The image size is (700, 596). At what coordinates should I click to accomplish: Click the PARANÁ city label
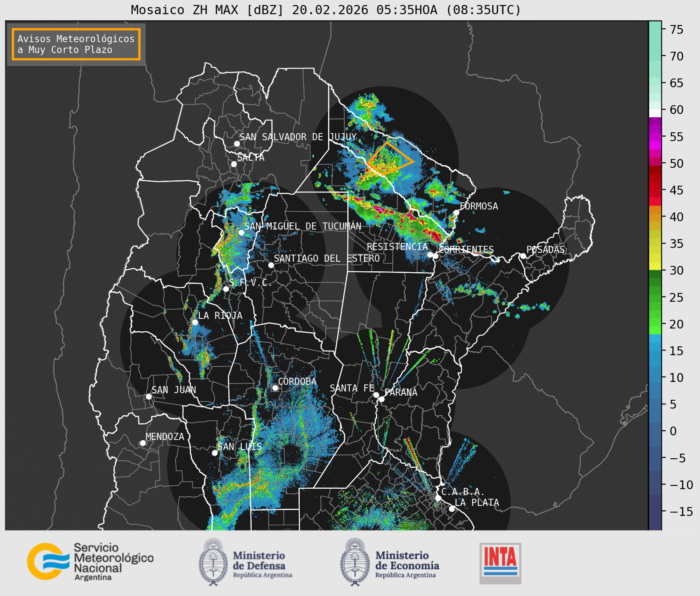pos(401,392)
